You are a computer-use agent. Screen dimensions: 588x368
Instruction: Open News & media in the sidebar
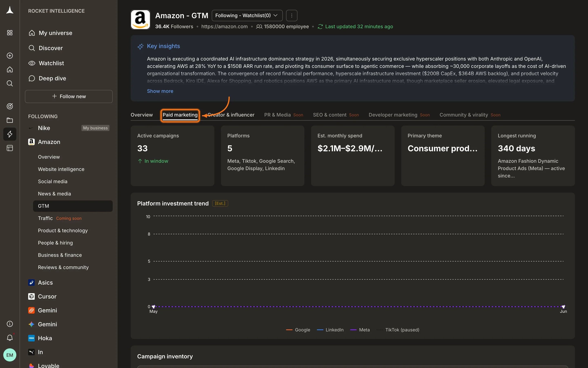coord(55,194)
